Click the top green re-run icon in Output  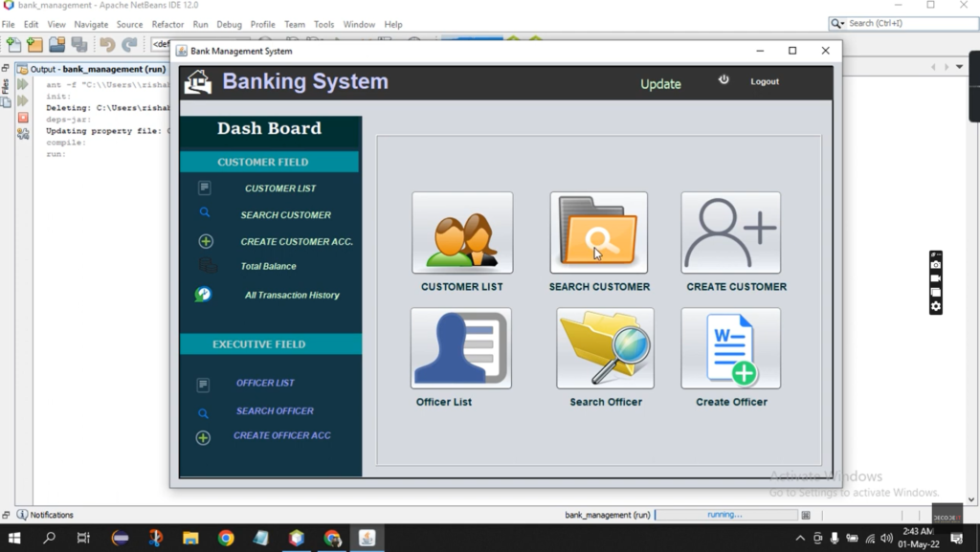click(x=23, y=83)
